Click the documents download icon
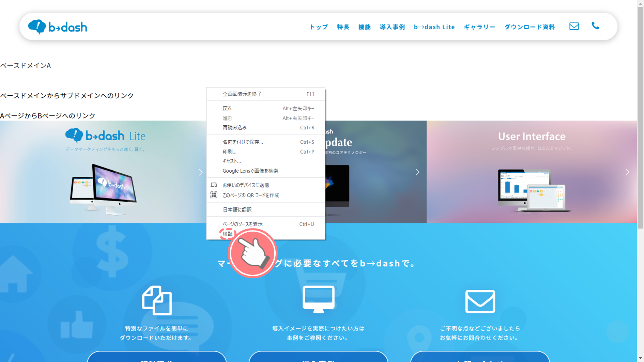Viewport: 644px width, 362px height. [157, 300]
